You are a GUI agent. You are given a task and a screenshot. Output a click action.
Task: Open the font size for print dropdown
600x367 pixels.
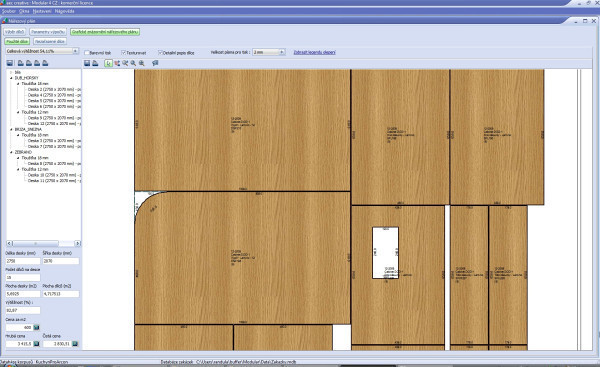pos(269,52)
